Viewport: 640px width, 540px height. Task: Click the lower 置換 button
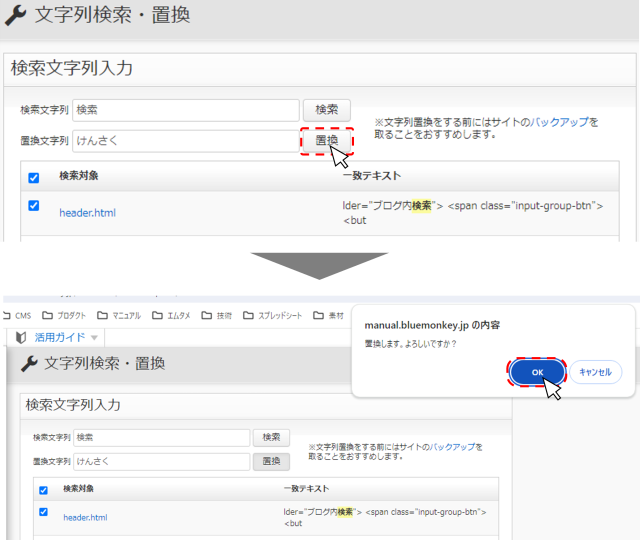271,462
